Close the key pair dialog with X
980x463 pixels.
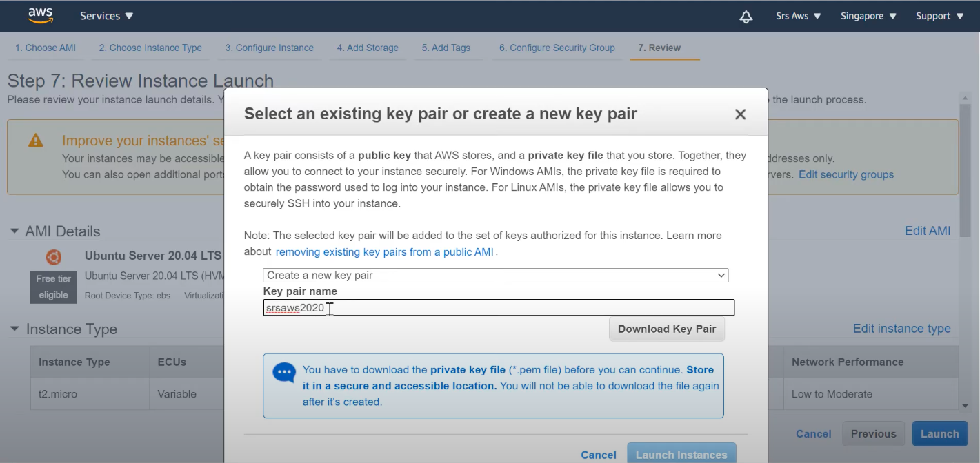pos(740,114)
